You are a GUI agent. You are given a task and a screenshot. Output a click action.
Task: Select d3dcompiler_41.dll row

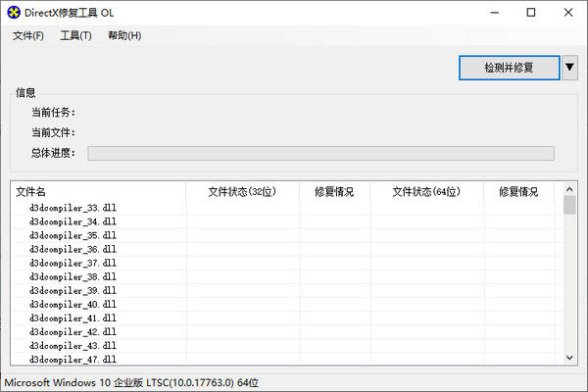click(287, 318)
